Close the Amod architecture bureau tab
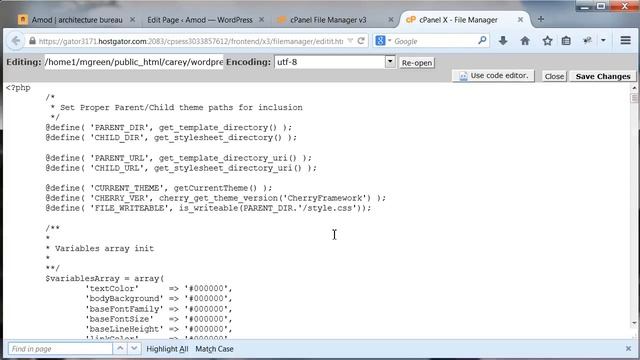This screenshot has height=360, width=640. pyautogui.click(x=133, y=20)
